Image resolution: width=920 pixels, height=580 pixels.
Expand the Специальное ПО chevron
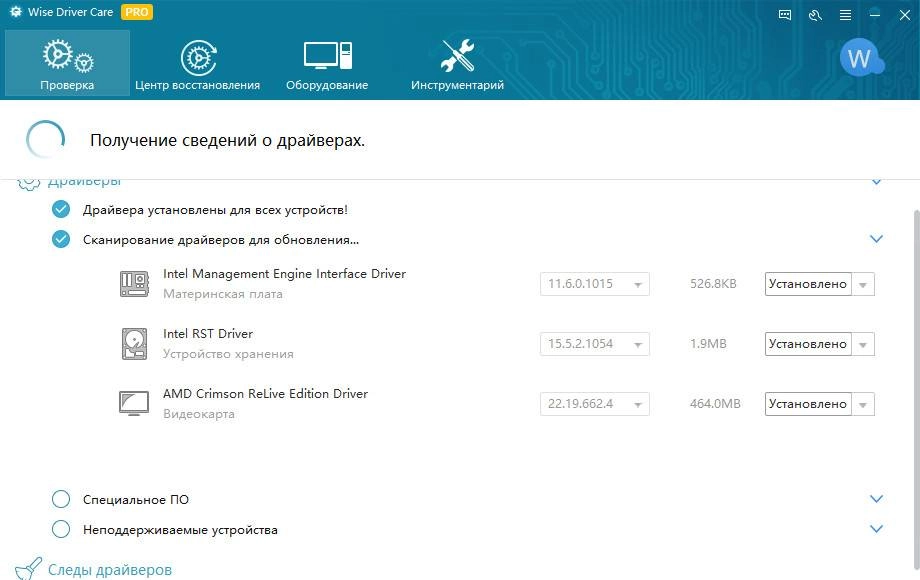(x=876, y=499)
